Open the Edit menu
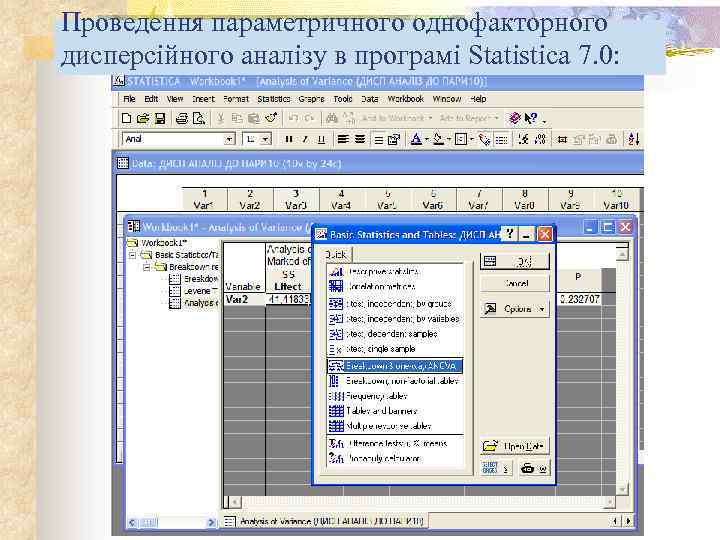The image size is (720, 540). click(x=151, y=99)
